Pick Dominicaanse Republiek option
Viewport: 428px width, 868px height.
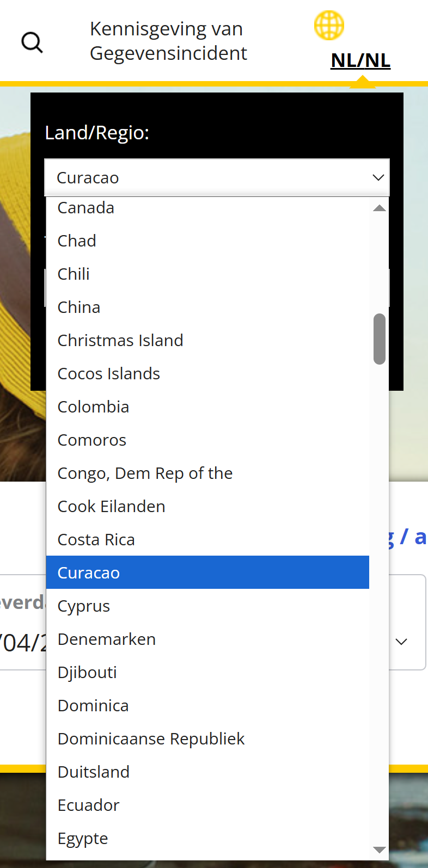151,739
